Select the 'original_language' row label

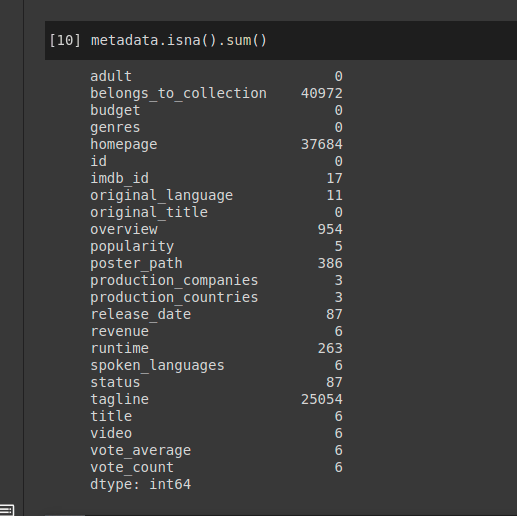click(x=161, y=195)
